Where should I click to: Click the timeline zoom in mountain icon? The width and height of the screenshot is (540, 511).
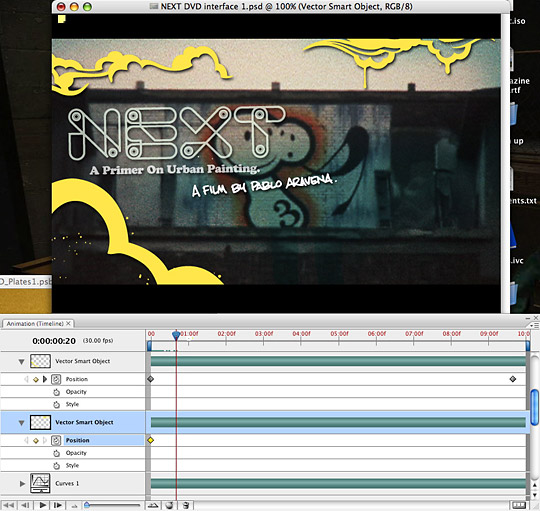(152, 505)
